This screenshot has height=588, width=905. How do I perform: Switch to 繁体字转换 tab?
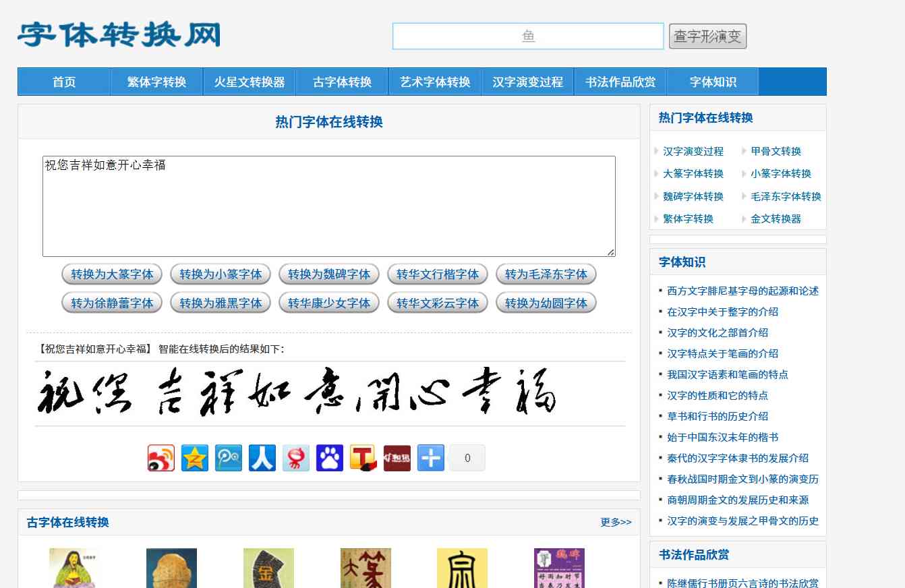156,81
